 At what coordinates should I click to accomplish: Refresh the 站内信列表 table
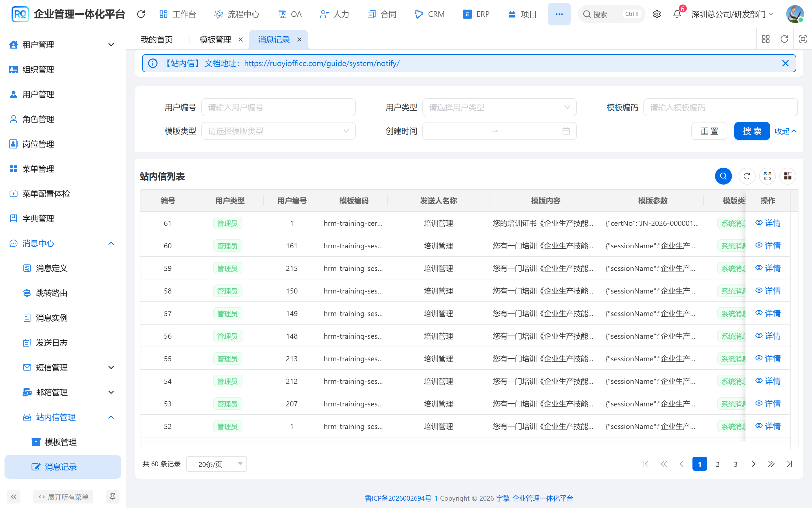click(747, 176)
